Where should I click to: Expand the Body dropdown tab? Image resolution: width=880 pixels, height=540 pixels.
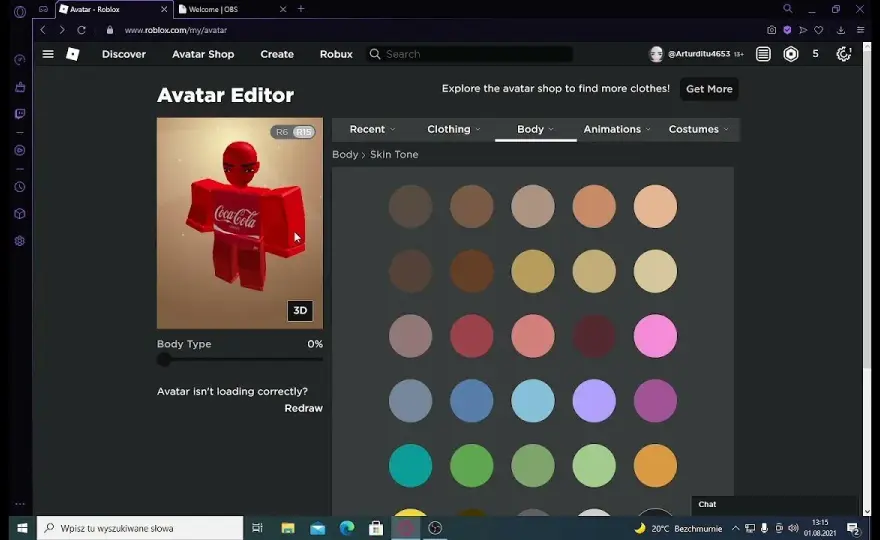(535, 129)
